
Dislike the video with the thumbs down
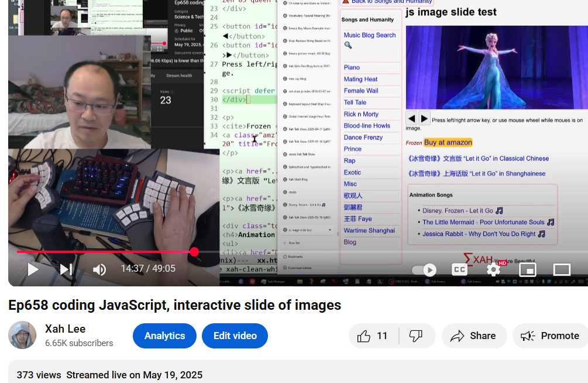[x=416, y=336]
